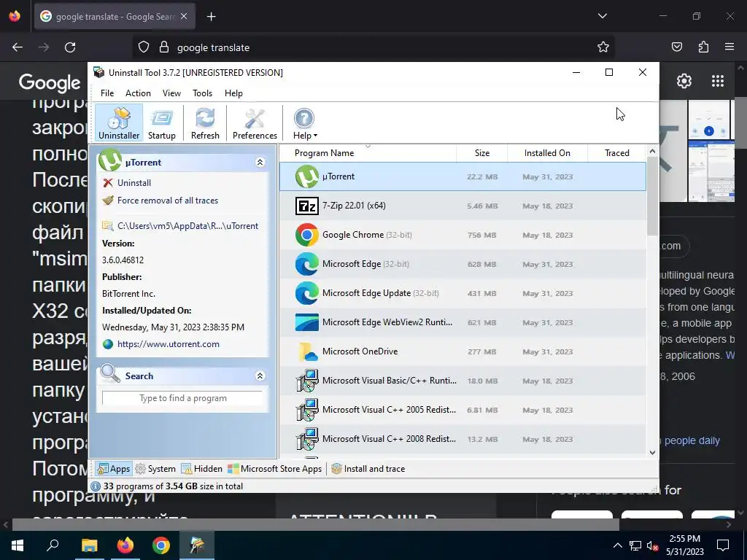Sort by the Installed On column
The image size is (747, 560).
tap(547, 153)
